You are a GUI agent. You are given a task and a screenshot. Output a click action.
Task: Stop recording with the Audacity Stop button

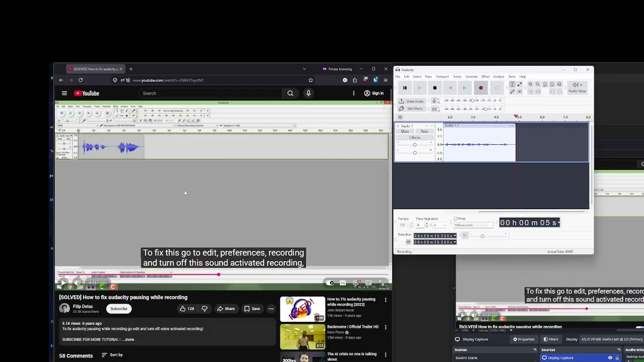[435, 88]
